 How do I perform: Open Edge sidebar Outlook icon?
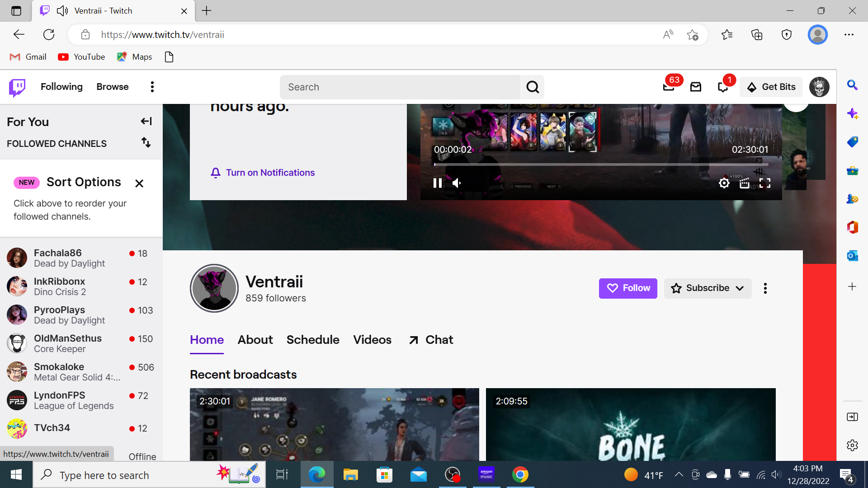[852, 256]
